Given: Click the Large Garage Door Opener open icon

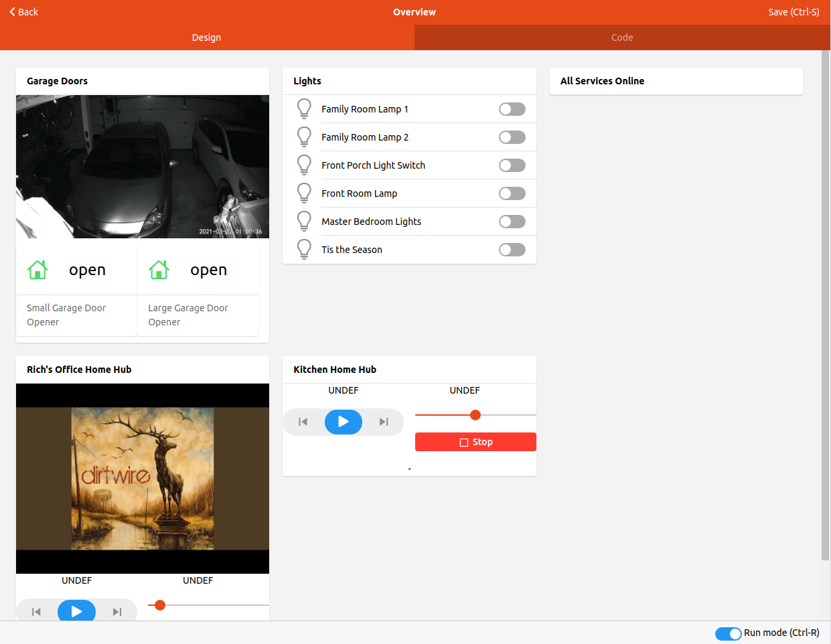Looking at the screenshot, I should (x=158, y=269).
